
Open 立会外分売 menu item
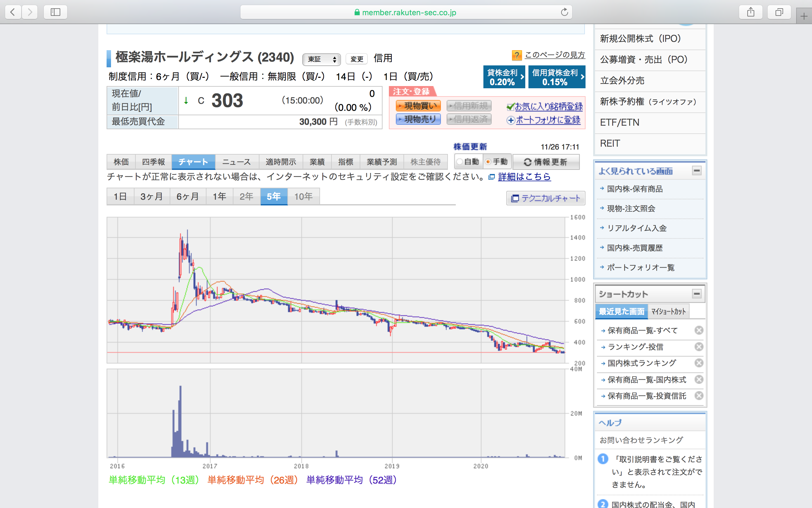click(x=650, y=81)
